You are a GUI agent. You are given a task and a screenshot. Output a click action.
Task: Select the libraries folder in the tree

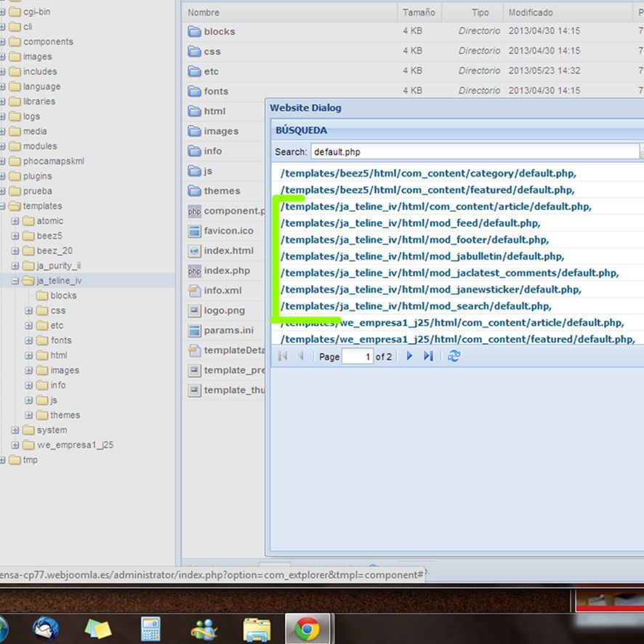39,101
